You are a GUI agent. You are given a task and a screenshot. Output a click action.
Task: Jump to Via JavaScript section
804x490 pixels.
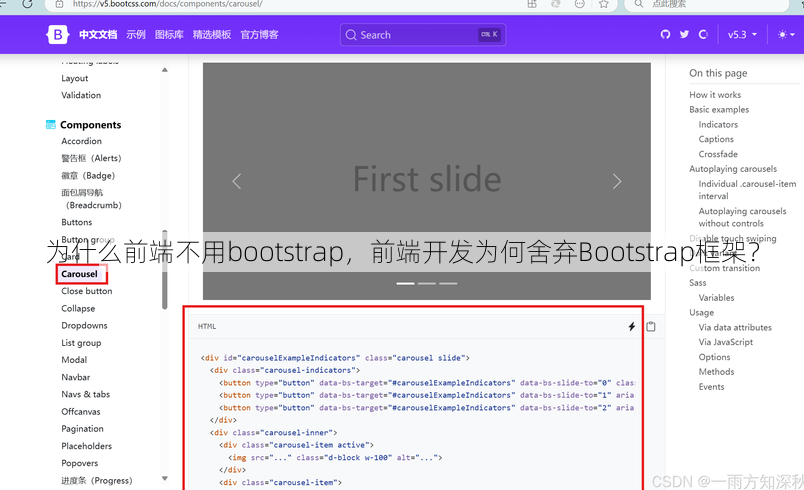[726, 342]
